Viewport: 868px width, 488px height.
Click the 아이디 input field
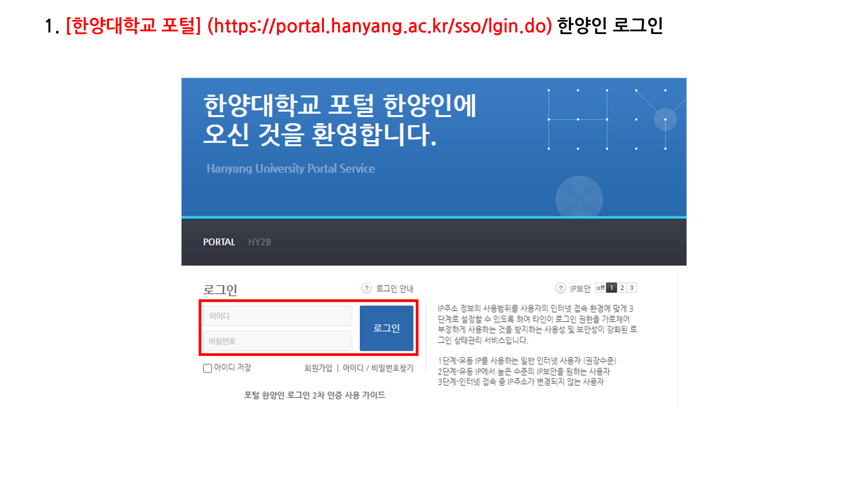click(x=278, y=316)
